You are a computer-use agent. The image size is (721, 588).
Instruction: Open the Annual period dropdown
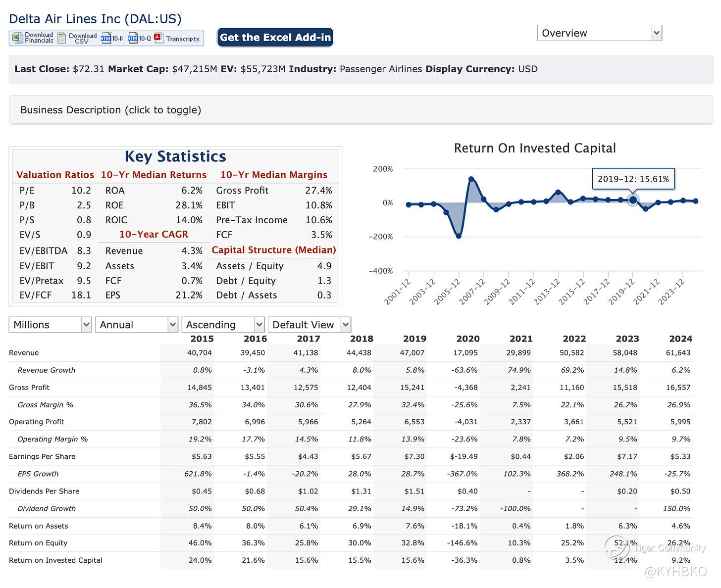(136, 325)
